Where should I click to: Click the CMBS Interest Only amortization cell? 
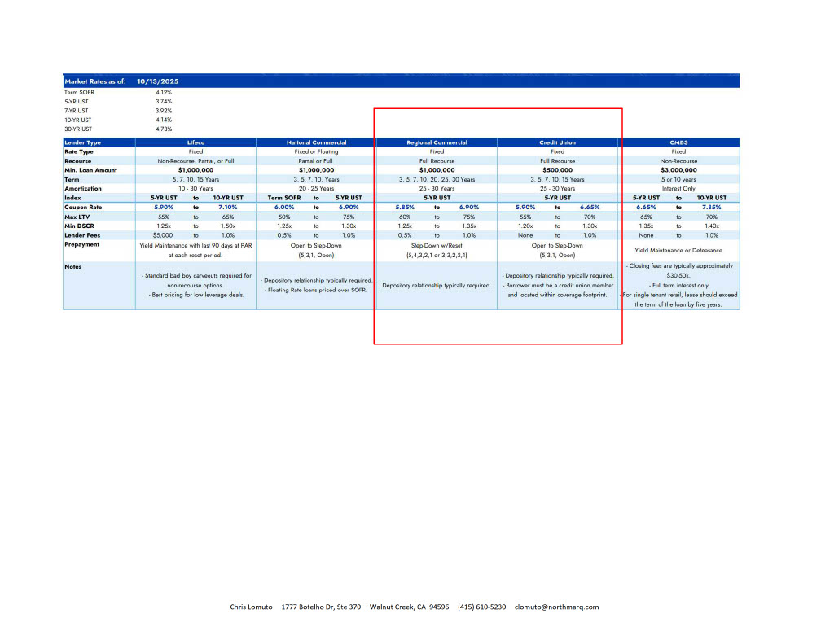[678, 189]
